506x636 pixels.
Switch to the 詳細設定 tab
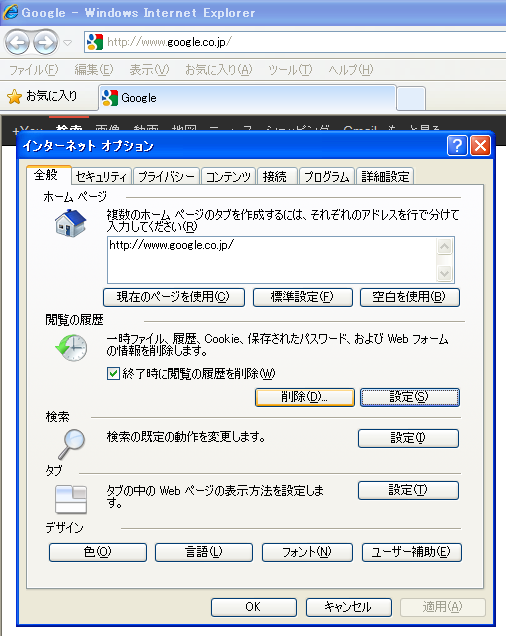click(x=385, y=176)
